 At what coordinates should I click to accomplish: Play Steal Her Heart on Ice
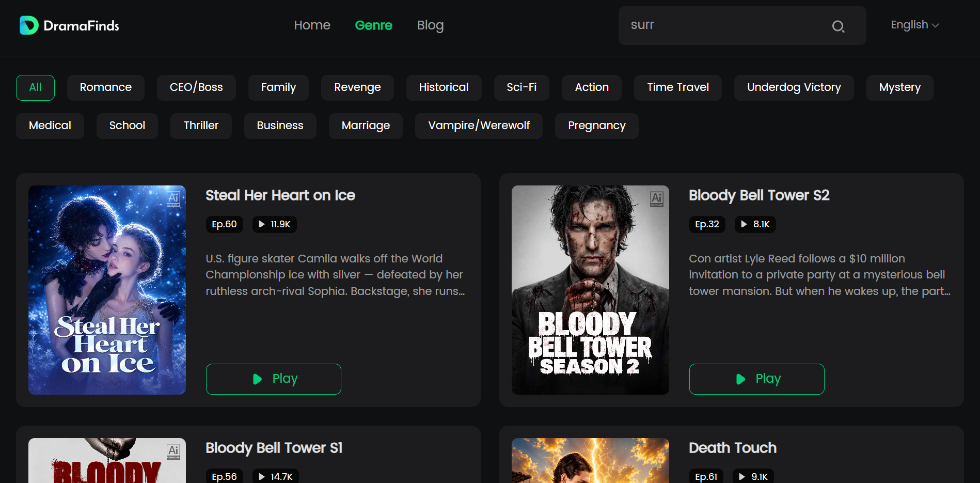[274, 379]
